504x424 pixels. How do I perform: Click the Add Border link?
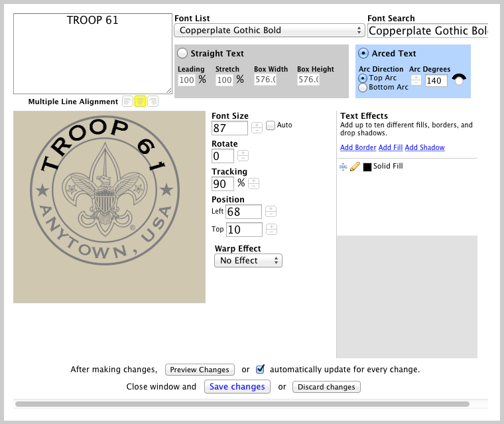pos(357,147)
